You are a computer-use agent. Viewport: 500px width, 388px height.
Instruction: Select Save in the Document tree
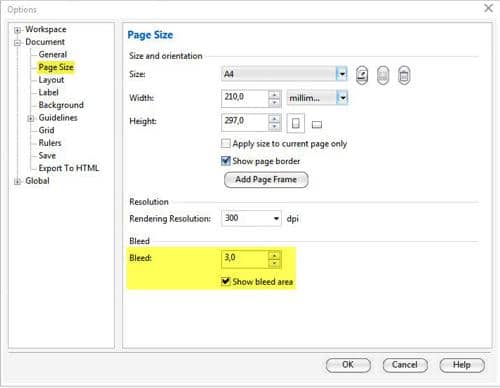click(47, 156)
